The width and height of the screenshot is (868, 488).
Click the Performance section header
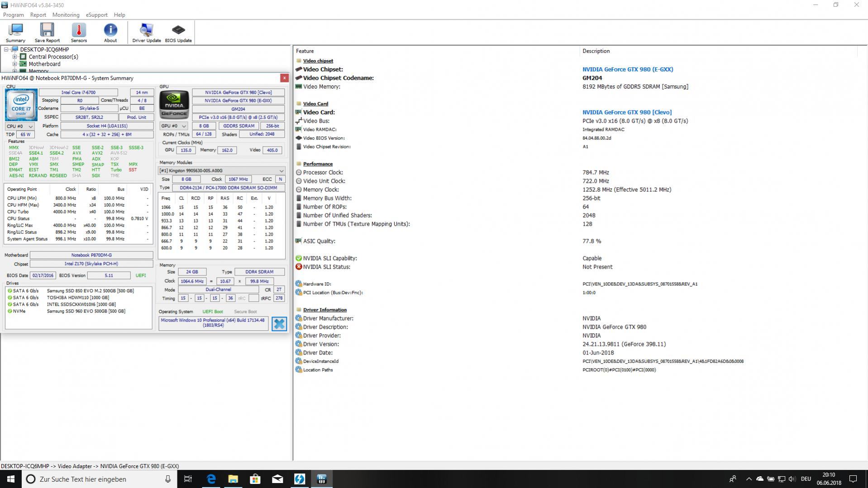coord(318,164)
